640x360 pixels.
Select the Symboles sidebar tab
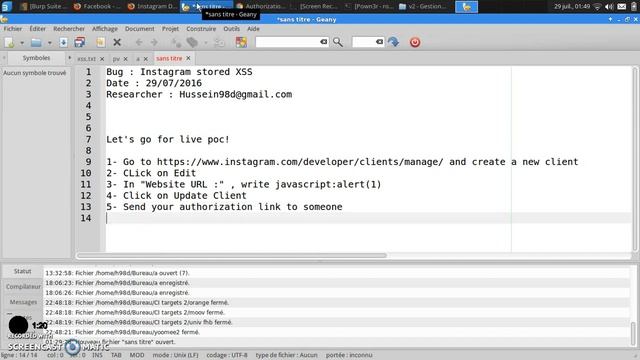(x=36, y=58)
